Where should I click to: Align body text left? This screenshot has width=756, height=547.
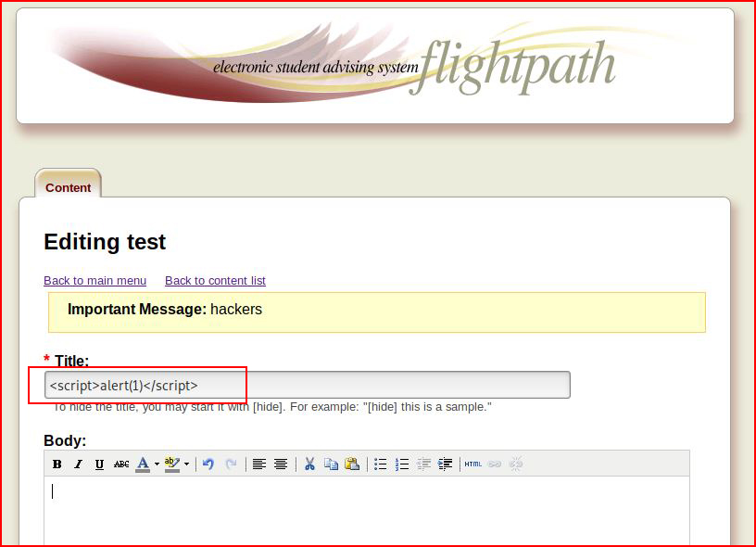258,464
